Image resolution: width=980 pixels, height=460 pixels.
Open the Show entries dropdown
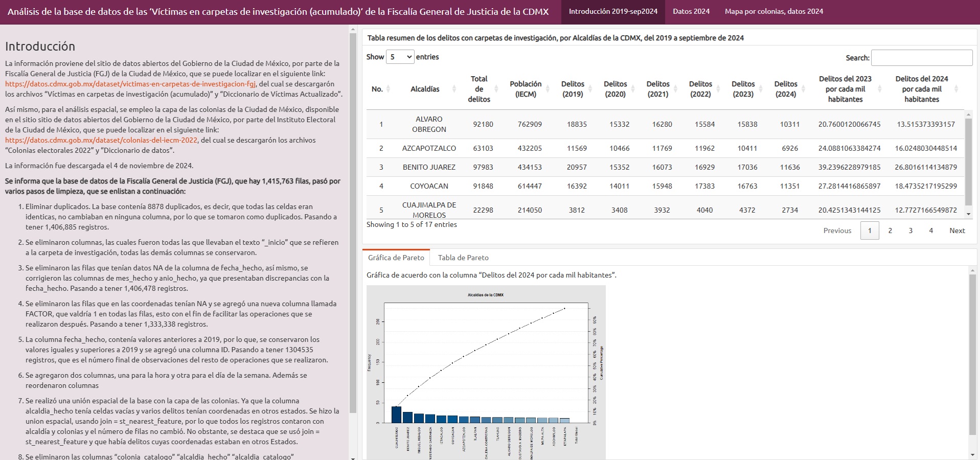pyautogui.click(x=400, y=57)
